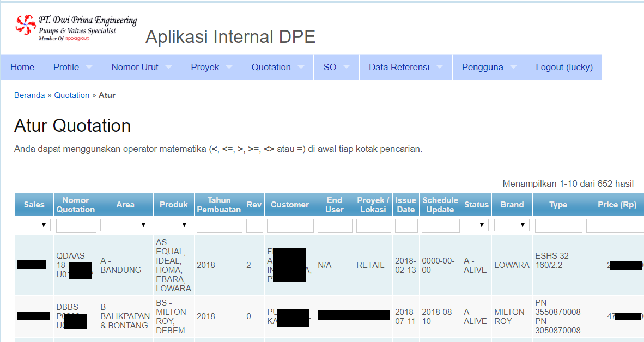Screen dimensions: 644x342
Task: Open the Produk filter dropdown
Action: coord(173,225)
